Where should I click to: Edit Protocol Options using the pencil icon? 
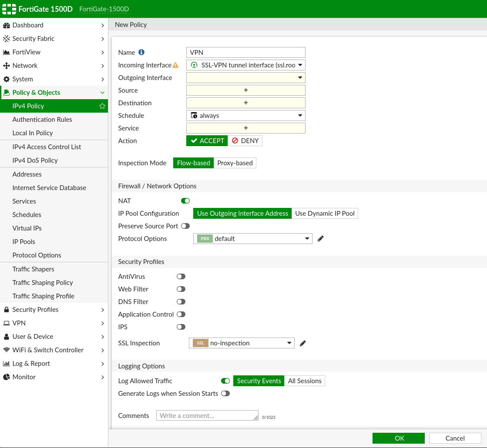click(x=321, y=238)
